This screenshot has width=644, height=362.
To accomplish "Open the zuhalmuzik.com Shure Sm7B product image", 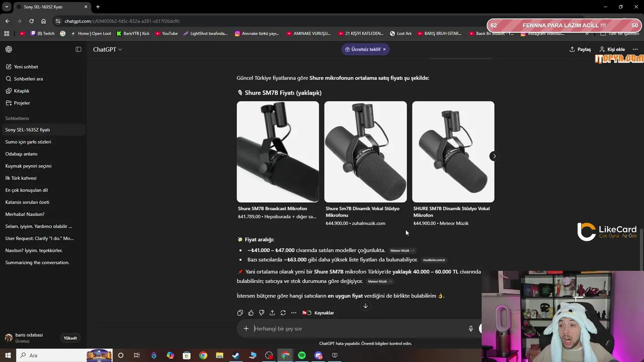I will (x=365, y=152).
